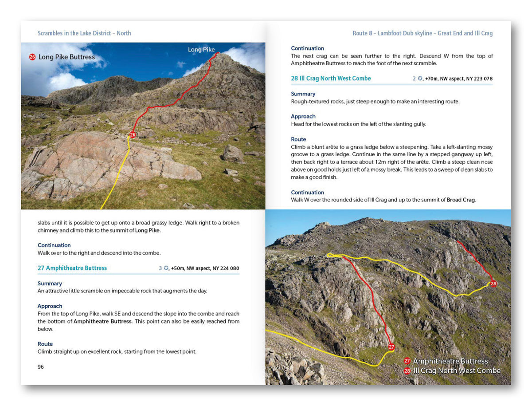Select the Ill Crag combe hillside photo
The image size is (532, 406).
tap(388, 297)
